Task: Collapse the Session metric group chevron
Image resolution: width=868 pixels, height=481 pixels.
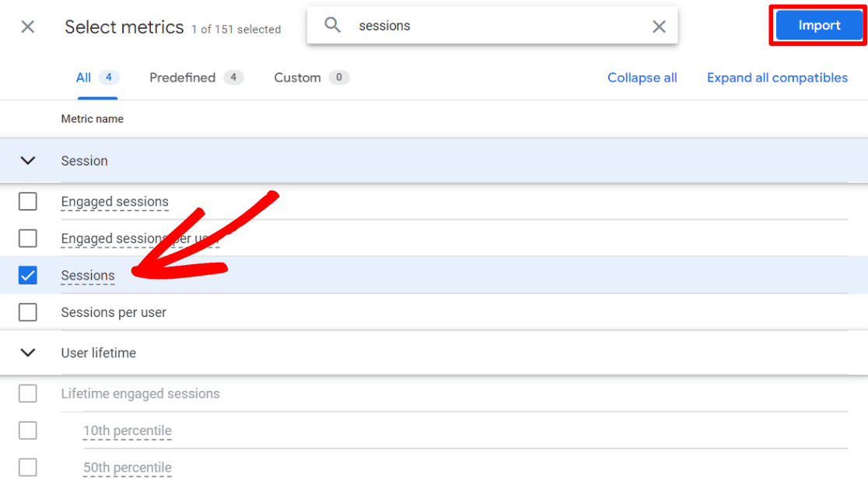Action: [x=28, y=160]
